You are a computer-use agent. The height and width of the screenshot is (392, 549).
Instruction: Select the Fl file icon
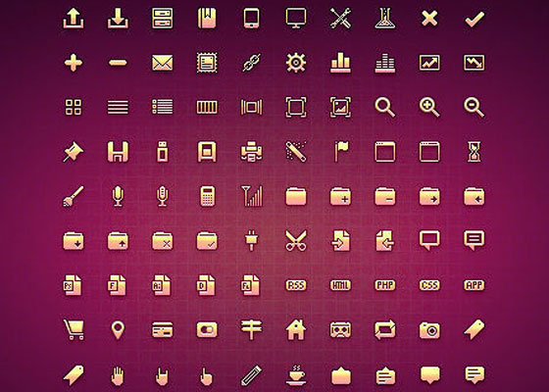pos(251,285)
